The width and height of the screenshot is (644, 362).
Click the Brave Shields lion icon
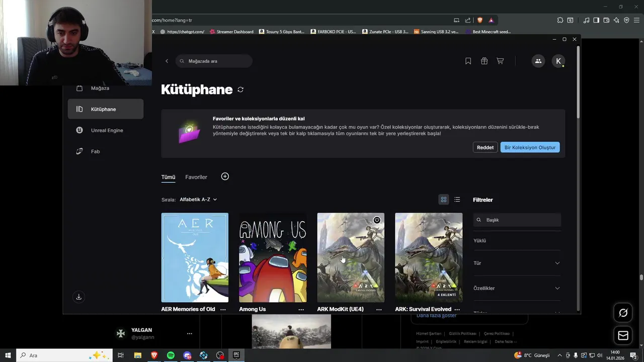tap(480, 20)
